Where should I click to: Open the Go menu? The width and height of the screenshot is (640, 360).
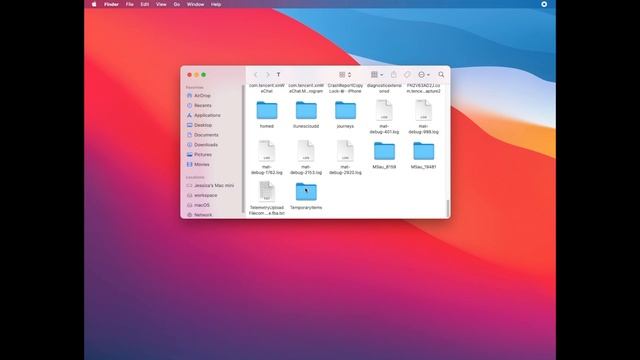click(176, 4)
